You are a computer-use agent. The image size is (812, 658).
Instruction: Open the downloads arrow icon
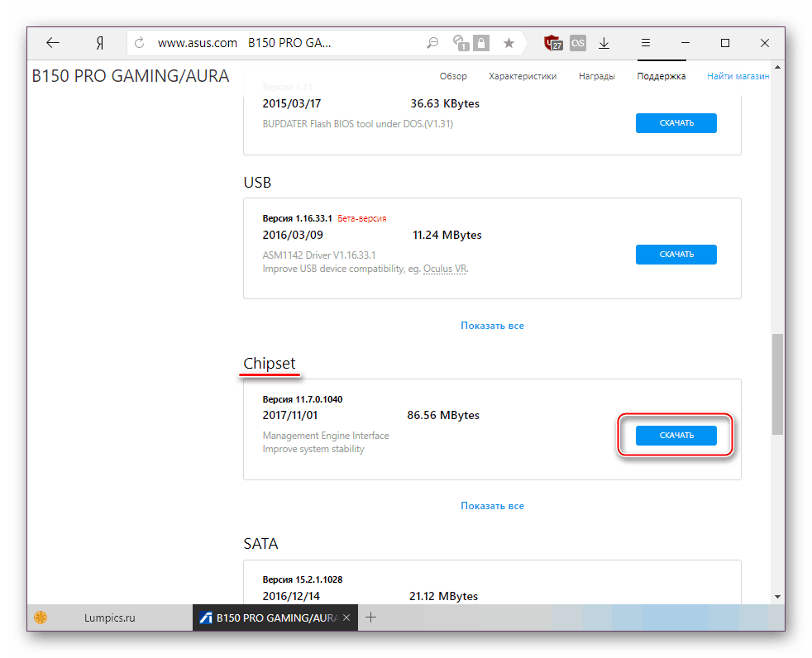[x=604, y=43]
